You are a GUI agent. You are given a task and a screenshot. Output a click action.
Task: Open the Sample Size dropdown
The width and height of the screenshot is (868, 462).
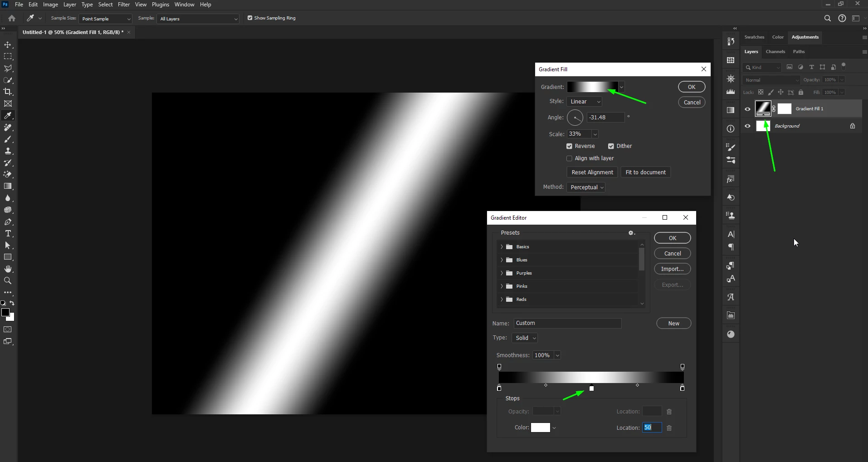click(105, 19)
